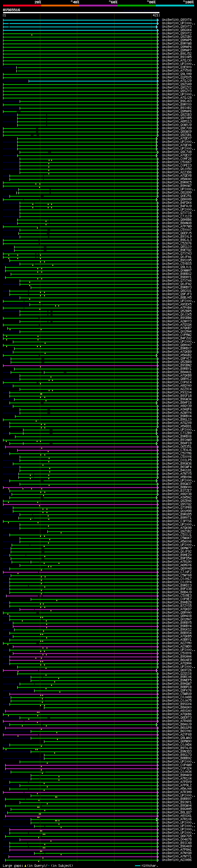Viewport: 197px width, 868px height.
Task: Select the last hit UniRef100_A2XA86
Action: [176, 860]
